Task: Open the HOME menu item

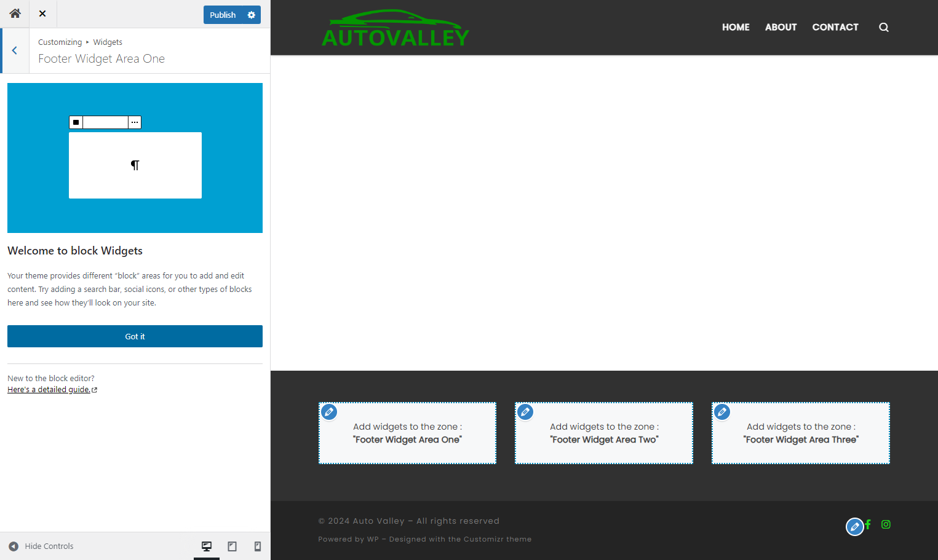Action: tap(736, 27)
